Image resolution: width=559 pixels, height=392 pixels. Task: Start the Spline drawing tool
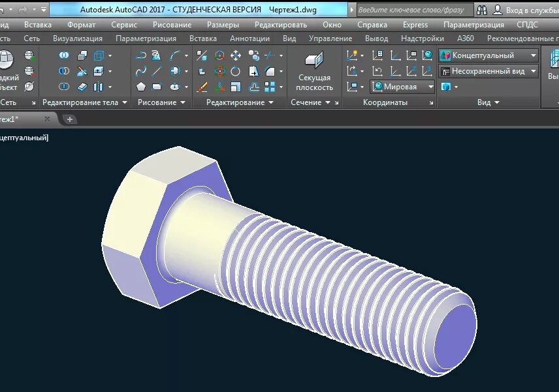(x=141, y=71)
